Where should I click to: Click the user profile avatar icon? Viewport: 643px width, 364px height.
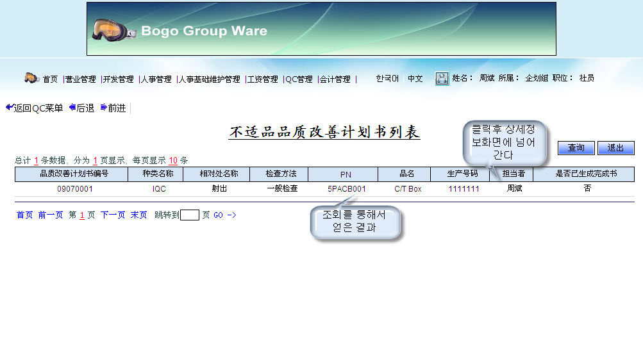[442, 79]
